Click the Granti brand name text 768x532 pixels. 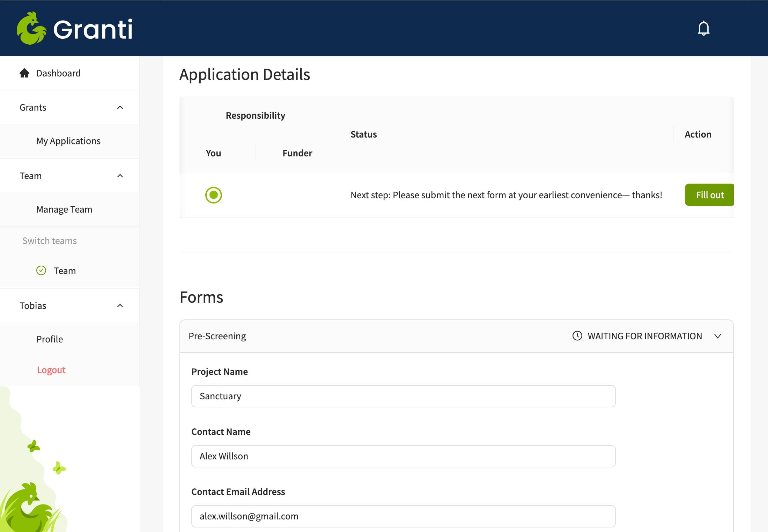pos(93,29)
